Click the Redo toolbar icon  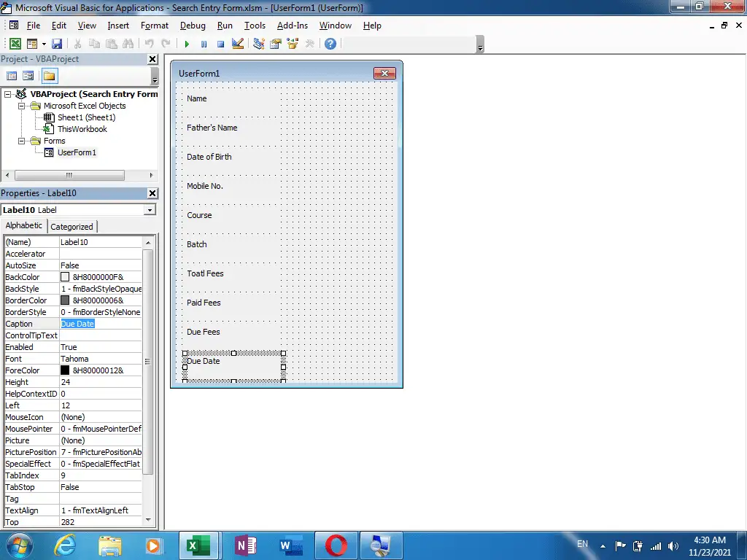coord(166,44)
